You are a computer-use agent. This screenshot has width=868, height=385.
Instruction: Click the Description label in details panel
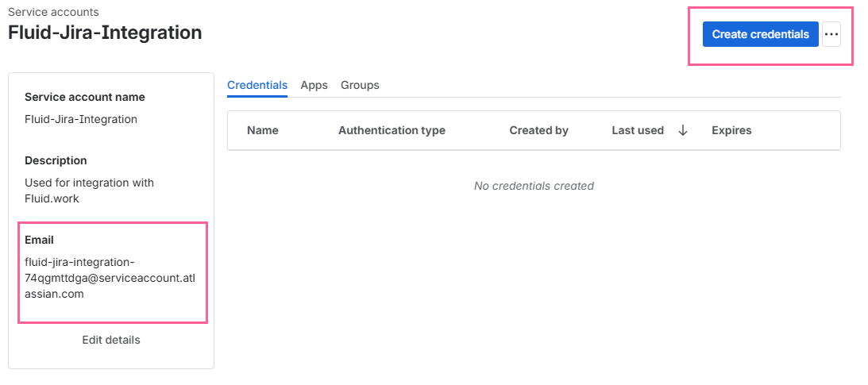tap(56, 160)
